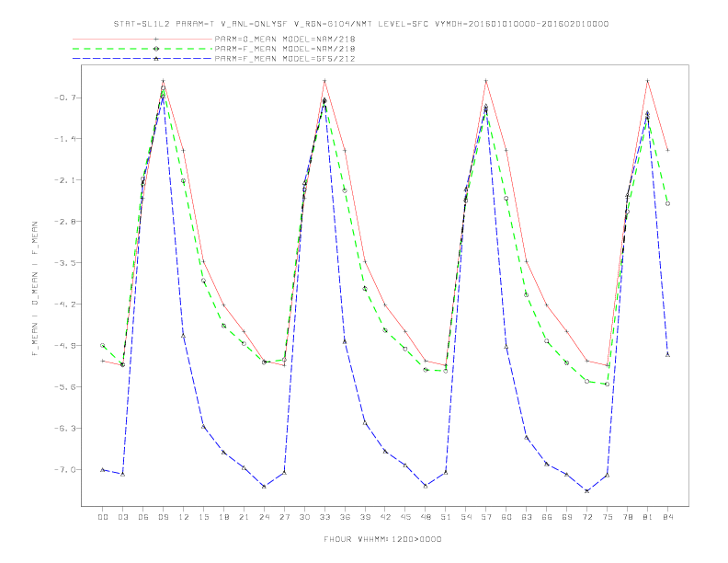Click the 36 forecast hour tick label
Viewport: 728px width, 563px height.
coord(345,517)
